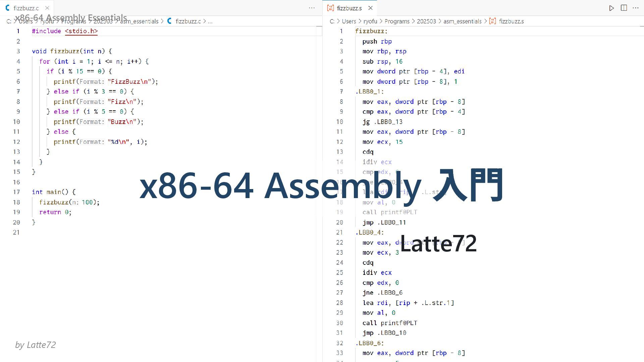This screenshot has width=644, height=362.
Task: Click the Users breadcrumb in right editor
Action: pos(349,21)
